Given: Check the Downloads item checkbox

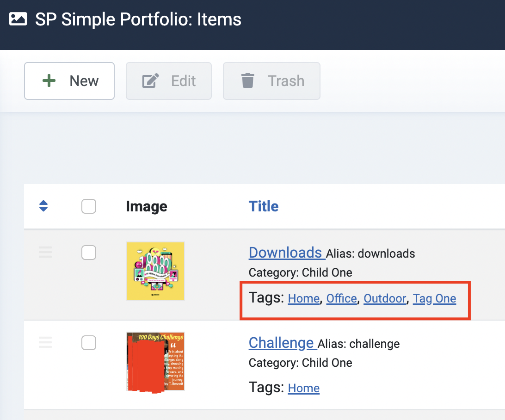Looking at the screenshot, I should click(89, 253).
